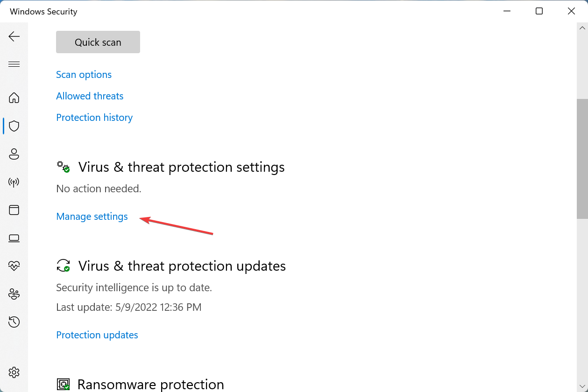Open Family options sidebar icon

point(14,294)
